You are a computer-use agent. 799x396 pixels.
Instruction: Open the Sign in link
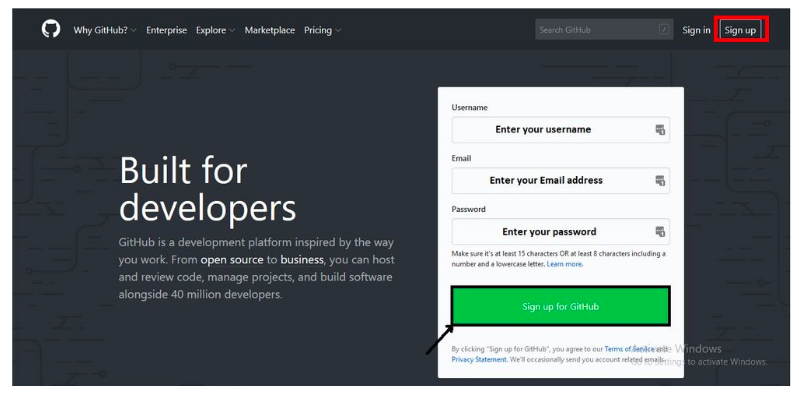click(696, 30)
